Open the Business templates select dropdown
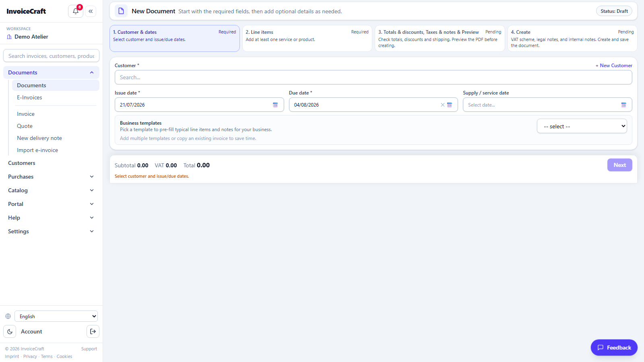The width and height of the screenshot is (644, 362). pyautogui.click(x=582, y=126)
